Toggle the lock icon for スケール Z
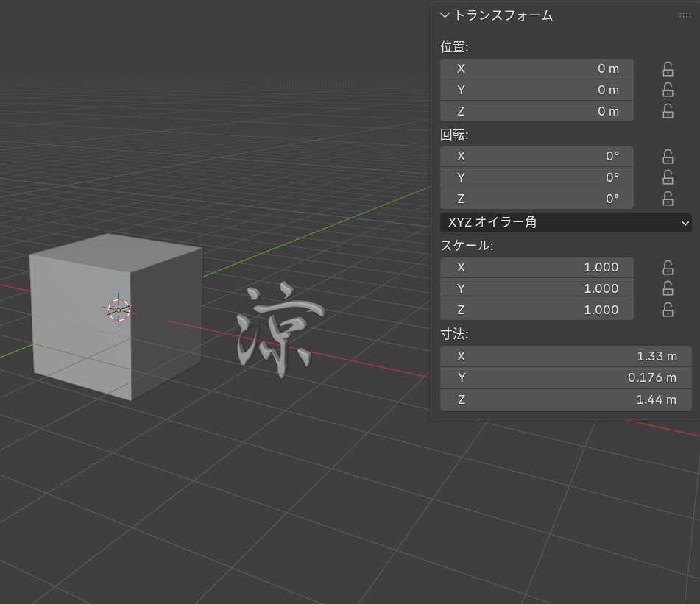Screen dimensions: 700x604 click(668, 310)
